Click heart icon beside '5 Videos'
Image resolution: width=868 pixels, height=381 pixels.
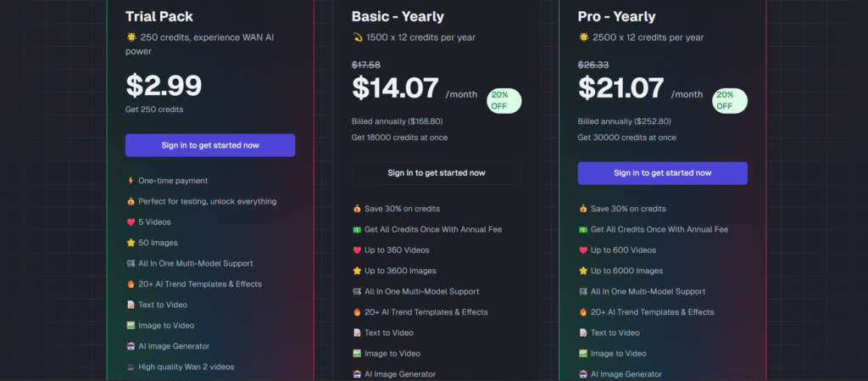(131, 222)
